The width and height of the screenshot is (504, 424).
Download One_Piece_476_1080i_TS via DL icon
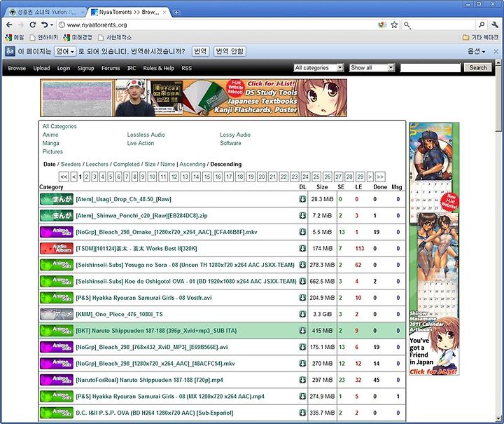tap(302, 314)
